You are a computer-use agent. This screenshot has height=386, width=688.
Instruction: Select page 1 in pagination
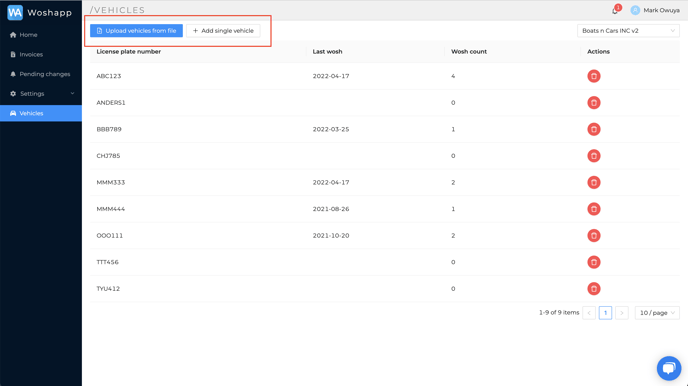(605, 313)
